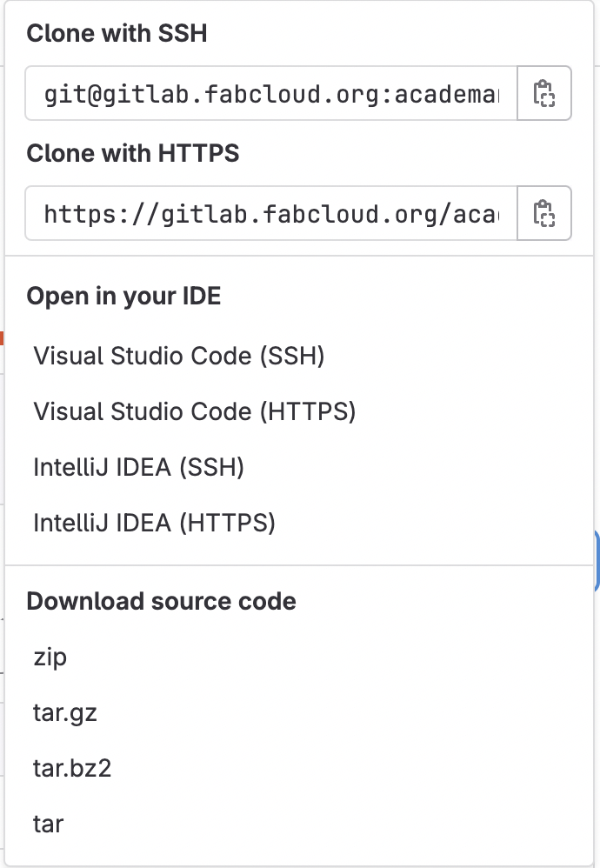
Task: Open in Visual Studio Code (HTTPS)
Action: pyautogui.click(x=195, y=411)
